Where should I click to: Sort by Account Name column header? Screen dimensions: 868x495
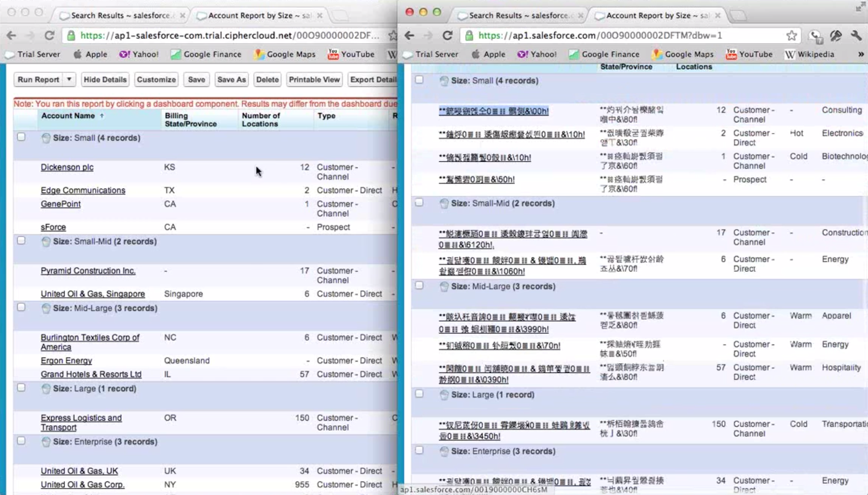pyautogui.click(x=68, y=116)
